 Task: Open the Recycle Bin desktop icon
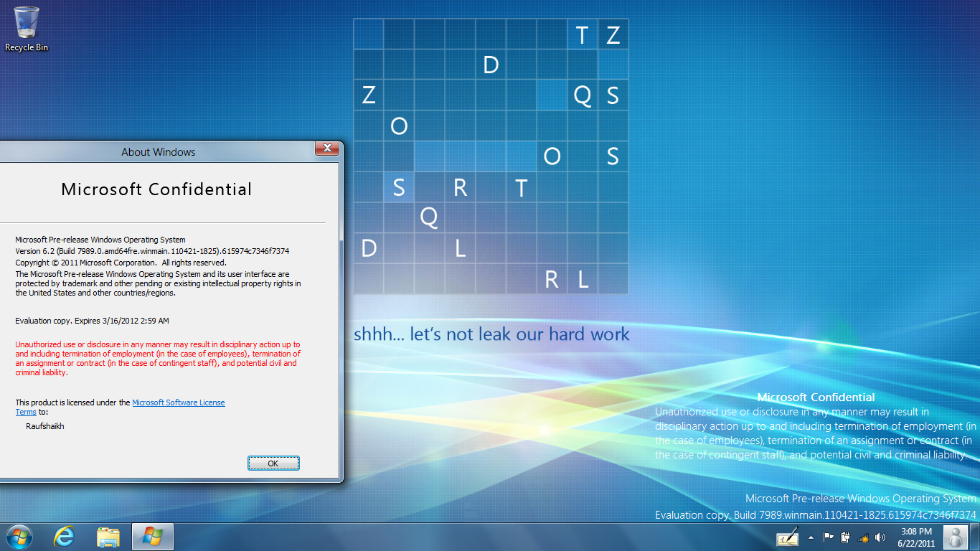point(27,29)
